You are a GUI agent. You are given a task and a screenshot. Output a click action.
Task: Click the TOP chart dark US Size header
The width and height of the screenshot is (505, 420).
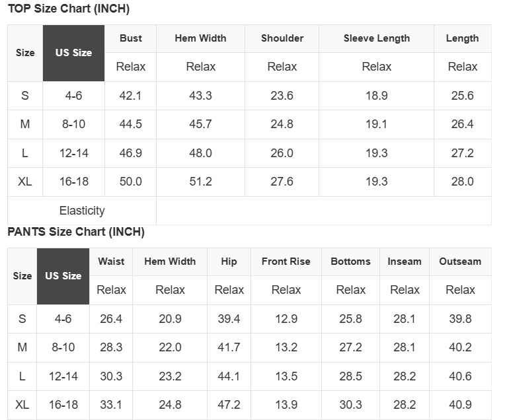[73, 53]
